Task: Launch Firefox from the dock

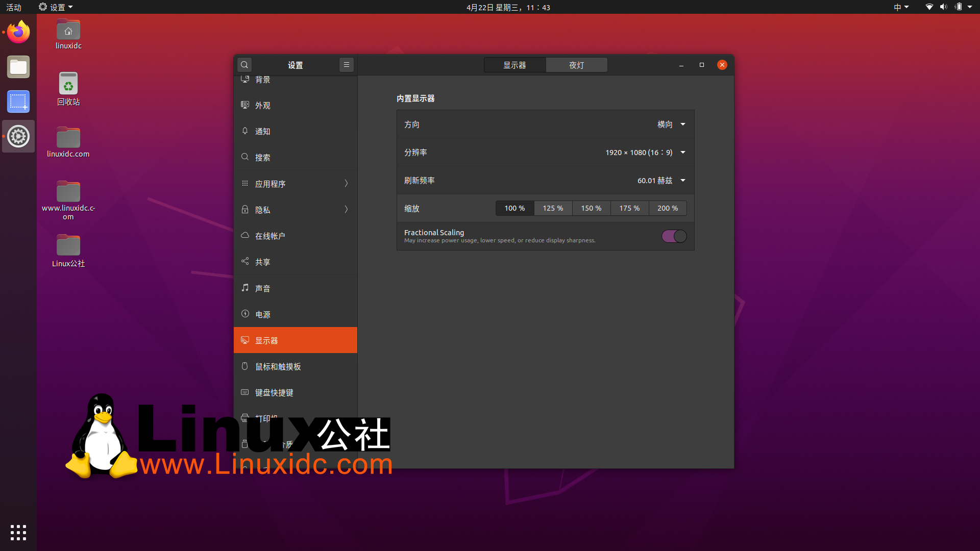Action: tap(18, 32)
